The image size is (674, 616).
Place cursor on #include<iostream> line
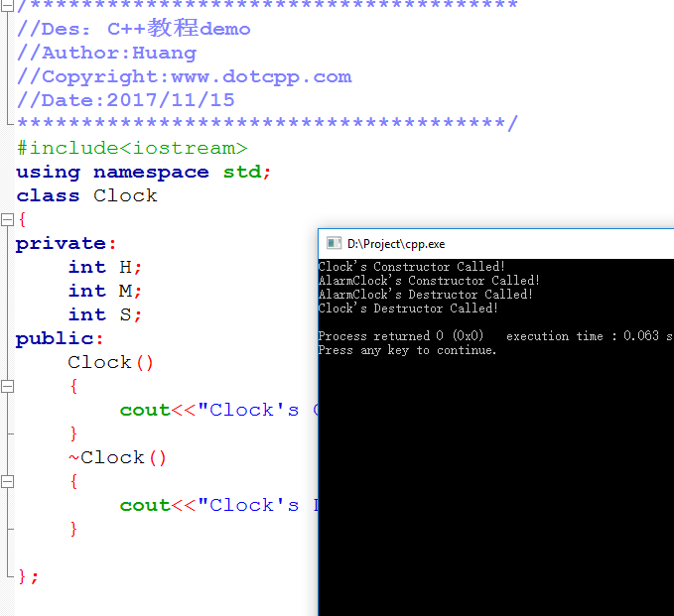pyautogui.click(x=132, y=148)
